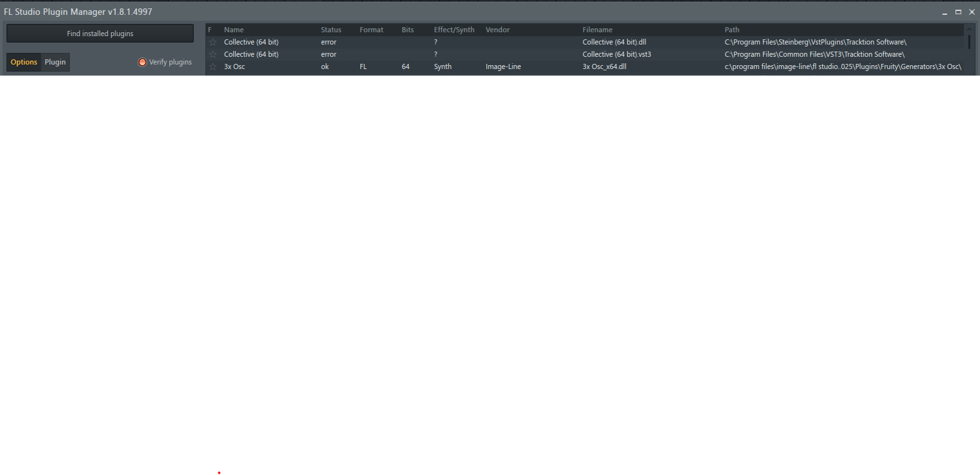The image size is (980, 475).
Task: Enable the Verify plugins option
Action: tap(143, 62)
